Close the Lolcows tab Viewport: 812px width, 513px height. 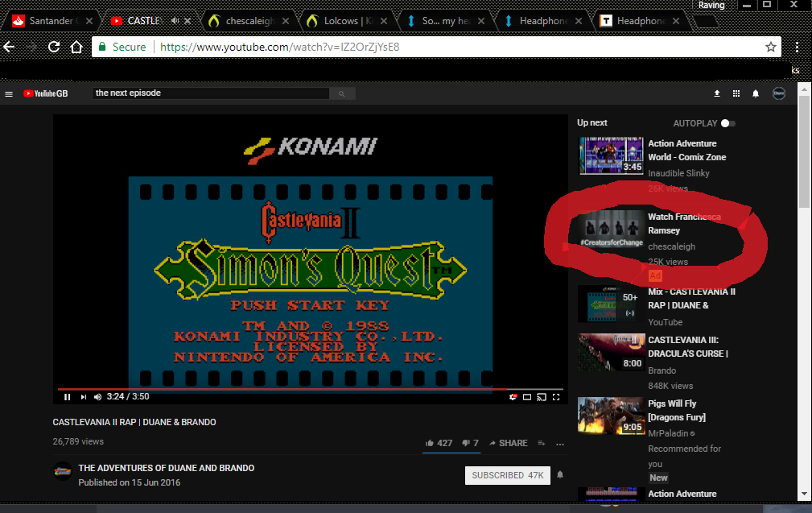click(x=383, y=21)
